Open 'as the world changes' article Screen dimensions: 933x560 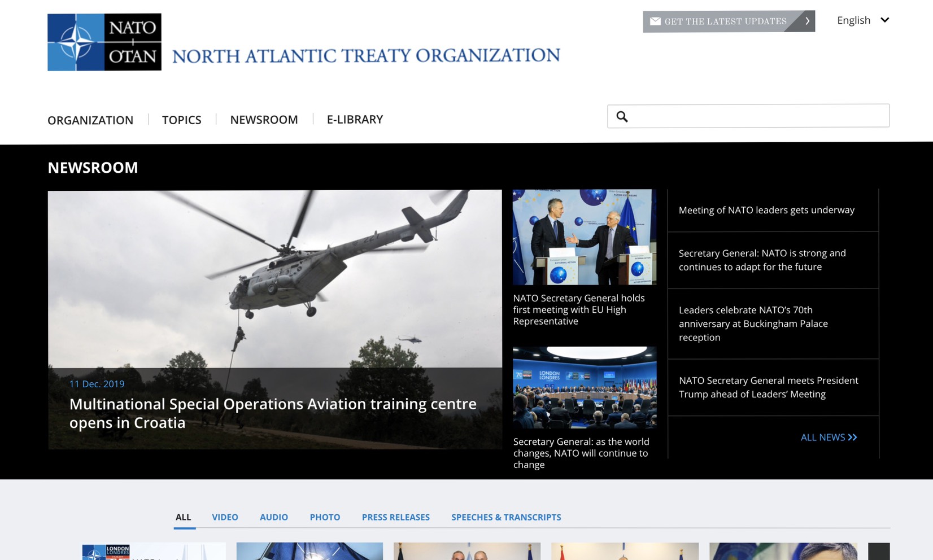pyautogui.click(x=581, y=453)
